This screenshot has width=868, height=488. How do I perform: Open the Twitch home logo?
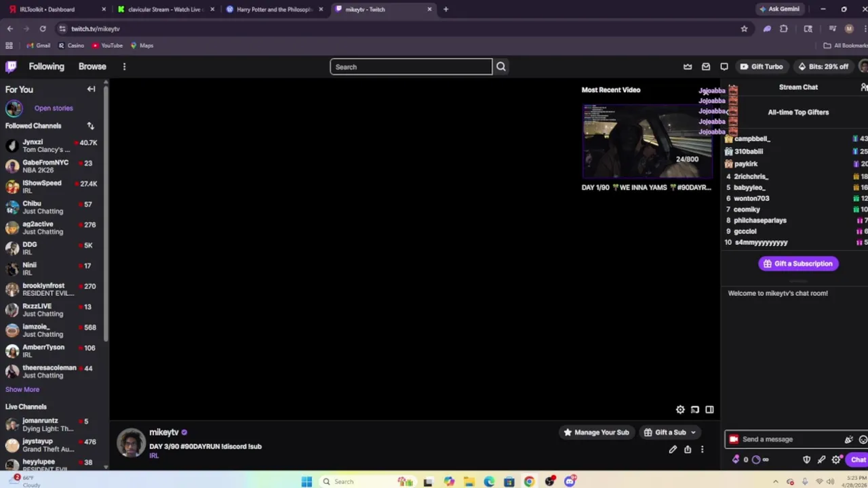(11, 66)
